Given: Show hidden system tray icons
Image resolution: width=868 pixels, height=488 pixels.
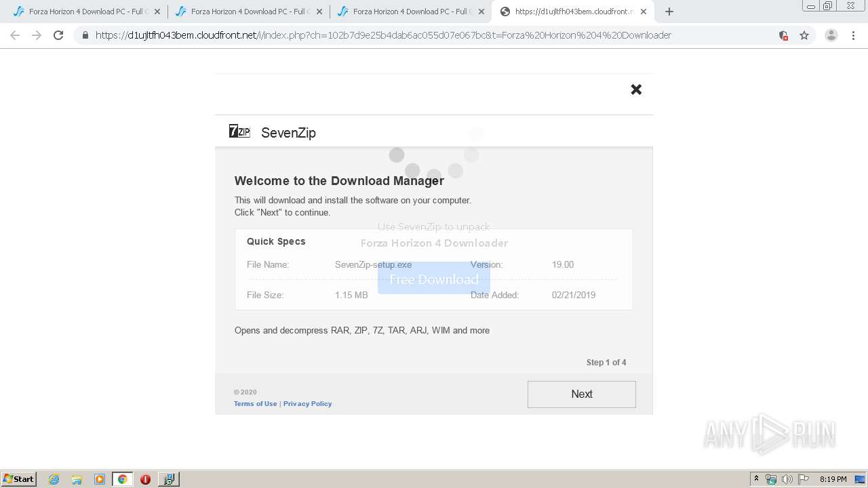Looking at the screenshot, I should [x=756, y=479].
